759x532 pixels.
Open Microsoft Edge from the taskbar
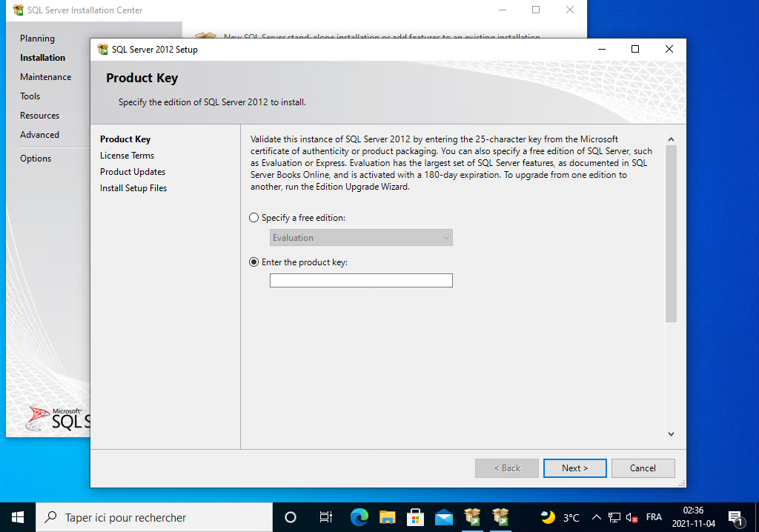pyautogui.click(x=359, y=517)
